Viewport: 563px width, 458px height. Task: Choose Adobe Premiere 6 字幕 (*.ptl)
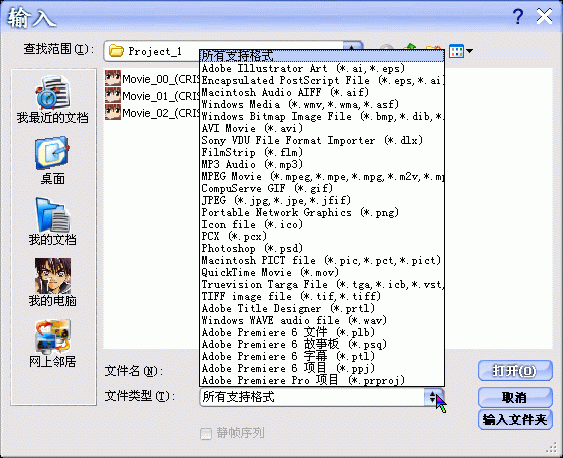point(322,356)
